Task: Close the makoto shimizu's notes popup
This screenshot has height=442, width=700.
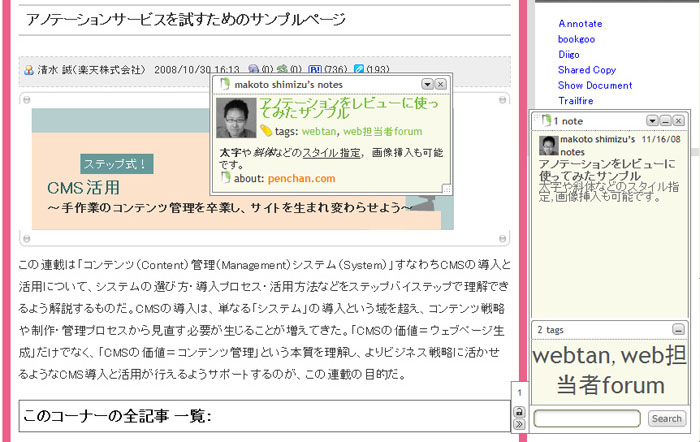Action: point(441,85)
